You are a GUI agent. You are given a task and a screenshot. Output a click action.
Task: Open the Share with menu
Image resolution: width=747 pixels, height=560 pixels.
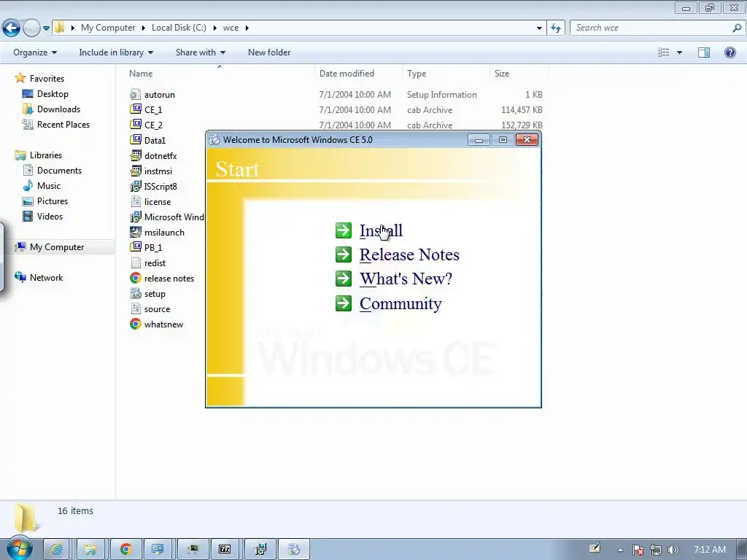tap(200, 52)
